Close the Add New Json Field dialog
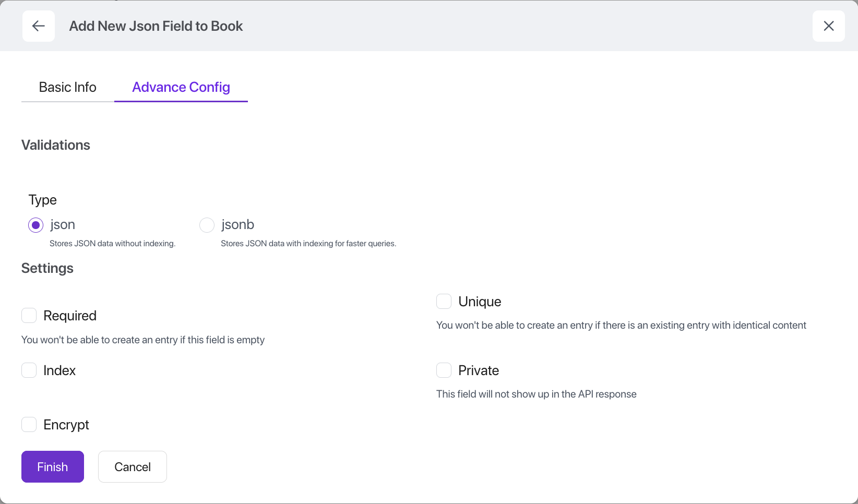Image resolution: width=858 pixels, height=504 pixels. pyautogui.click(x=828, y=26)
